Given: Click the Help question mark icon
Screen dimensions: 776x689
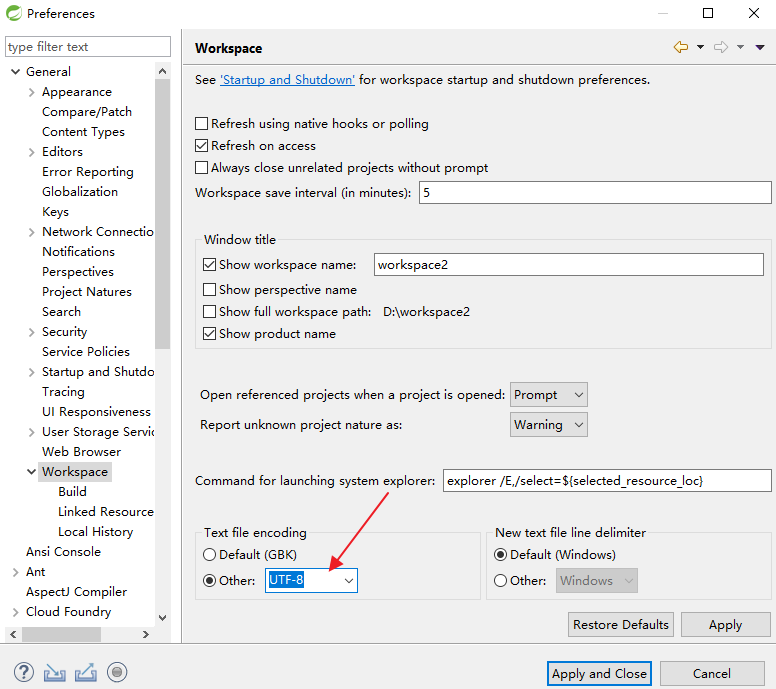Looking at the screenshot, I should point(25,673).
